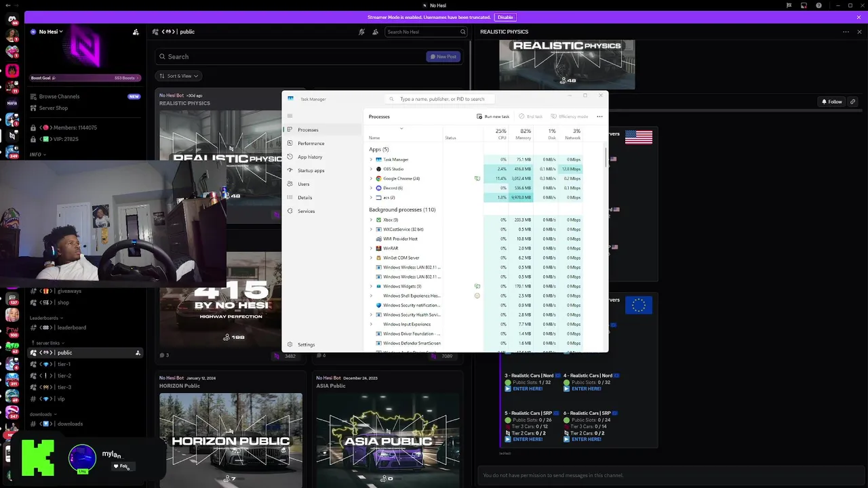Image resolution: width=868 pixels, height=488 pixels.
Task: Toggle Task Manager hamburger navigation menu
Action: 290,116
